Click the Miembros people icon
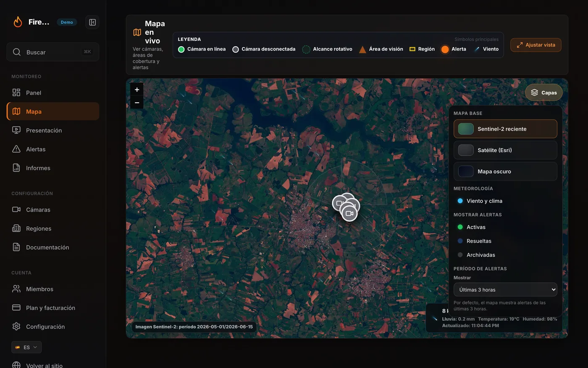Screen dimensions: 588x368 [16, 289]
